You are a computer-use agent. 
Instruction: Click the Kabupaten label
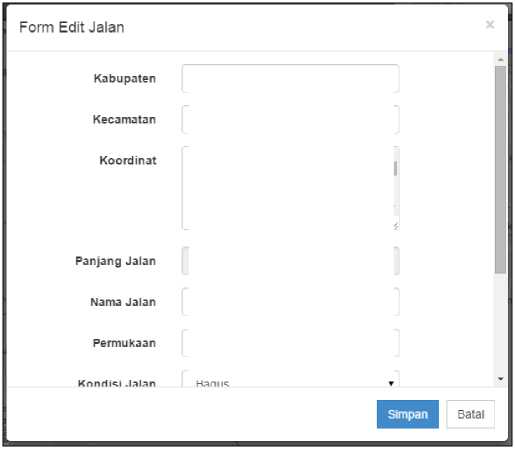pos(125,79)
